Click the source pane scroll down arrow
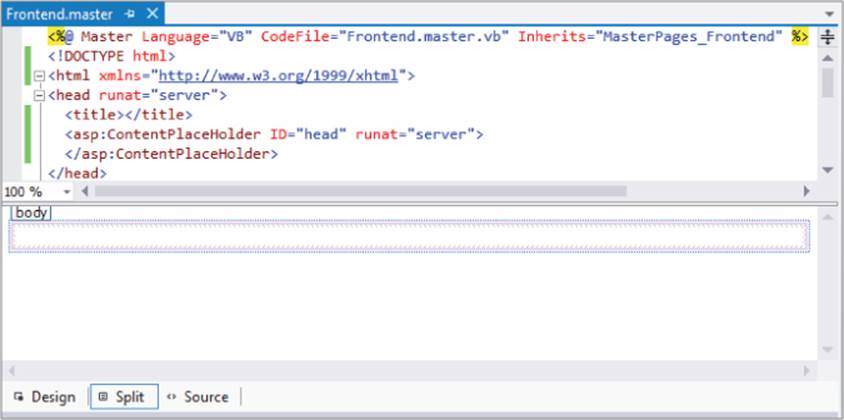The image size is (844, 420). [827, 170]
